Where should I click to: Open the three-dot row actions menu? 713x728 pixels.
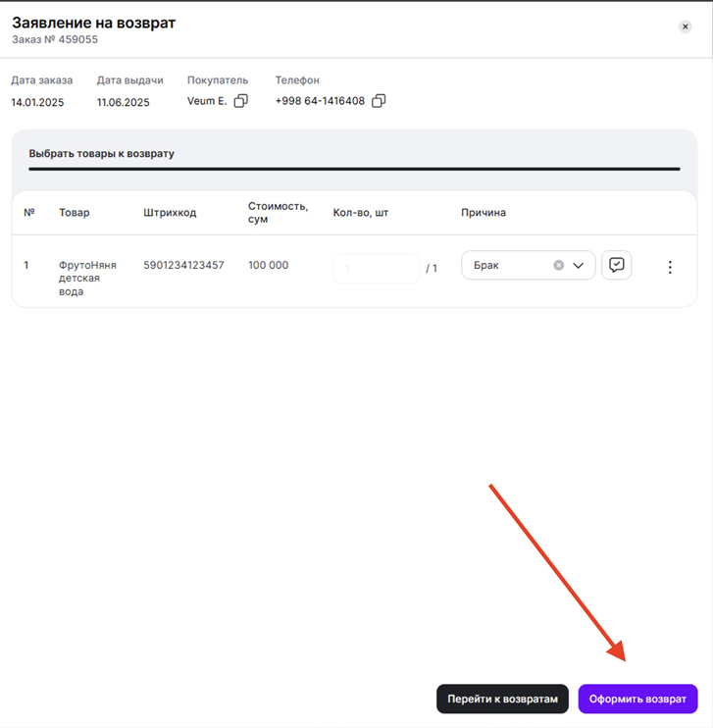(x=670, y=267)
